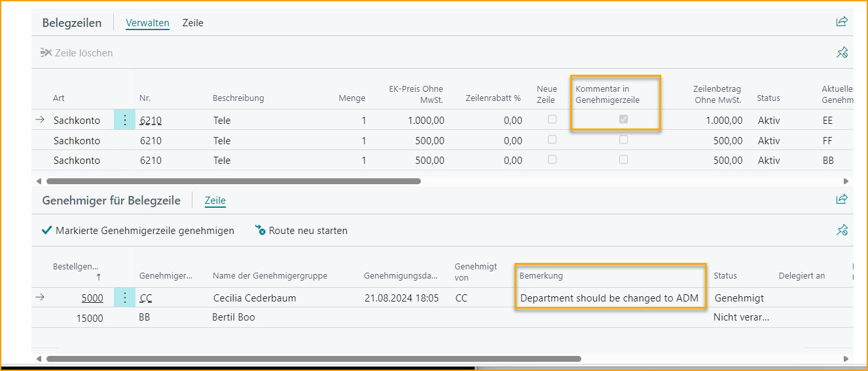Click Art column header
The height and width of the screenshot is (371, 868).
[59, 98]
